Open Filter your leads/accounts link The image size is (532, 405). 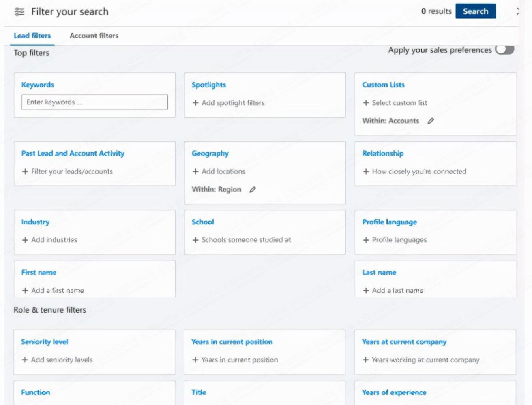pos(72,171)
